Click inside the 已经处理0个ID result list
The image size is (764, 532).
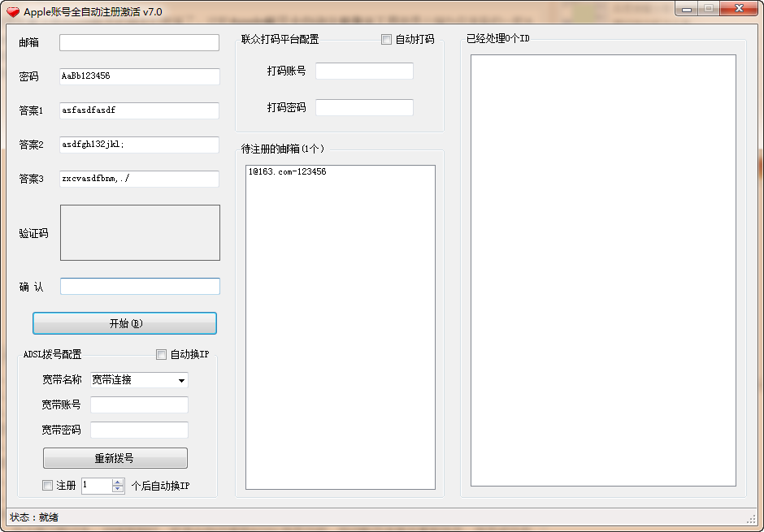click(x=603, y=270)
